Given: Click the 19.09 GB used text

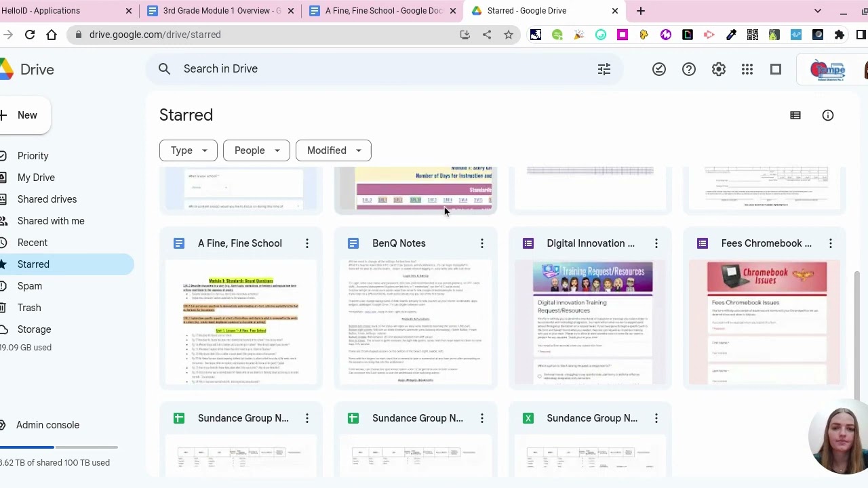Looking at the screenshot, I should [x=26, y=348].
